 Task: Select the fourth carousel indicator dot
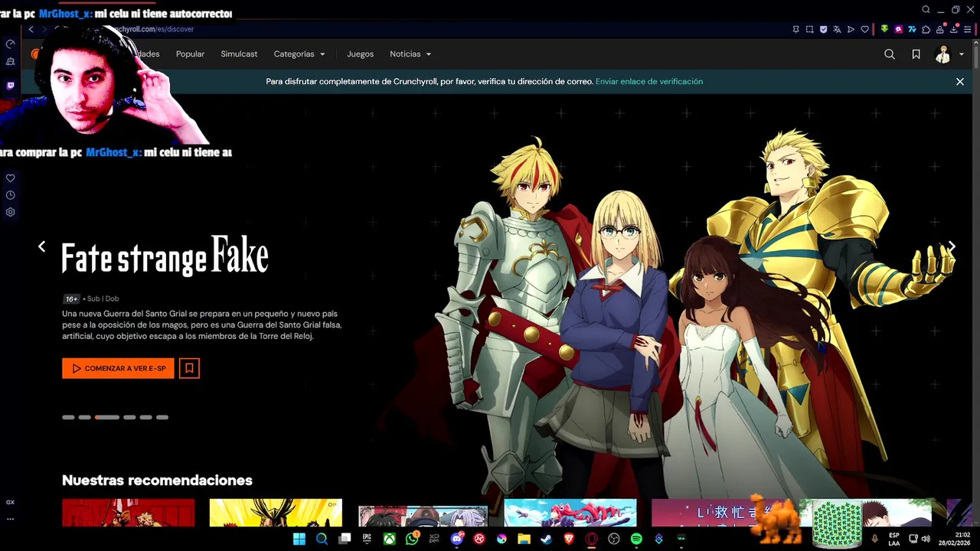[129, 417]
